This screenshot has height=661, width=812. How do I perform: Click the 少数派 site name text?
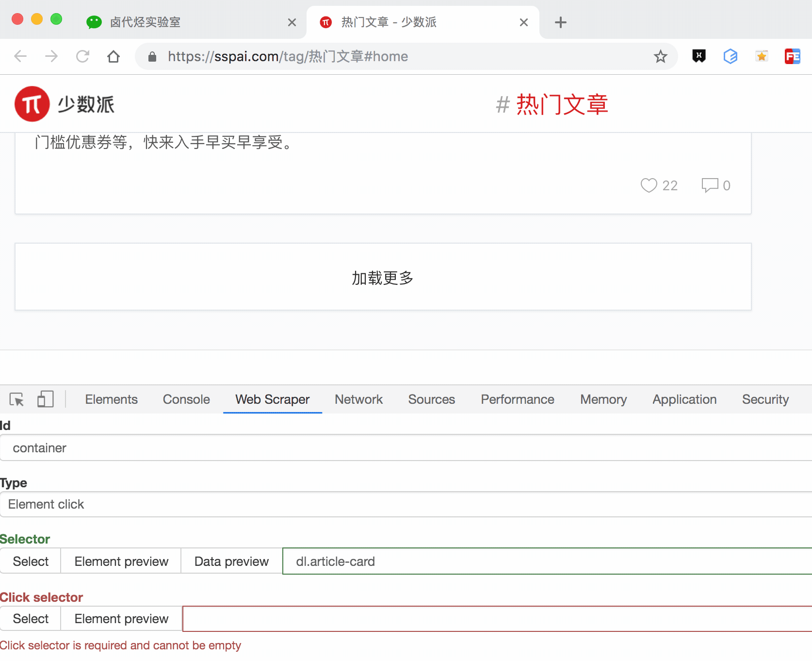(86, 104)
